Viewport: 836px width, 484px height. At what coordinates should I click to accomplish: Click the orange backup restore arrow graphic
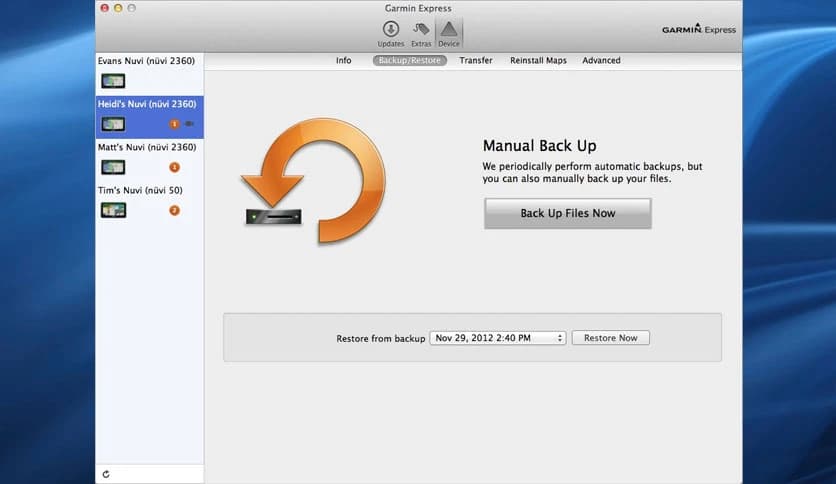coord(314,181)
